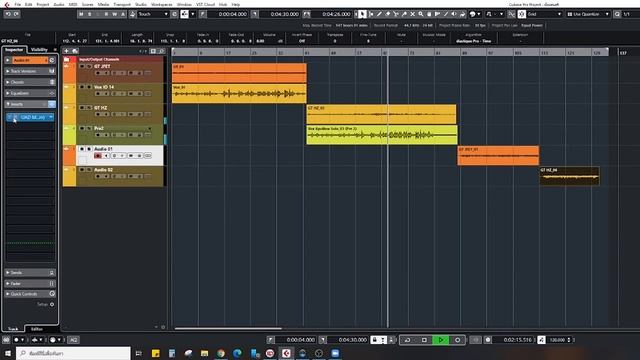The height and width of the screenshot is (360, 640).
Task: Open the File menu
Action: pos(18,4)
